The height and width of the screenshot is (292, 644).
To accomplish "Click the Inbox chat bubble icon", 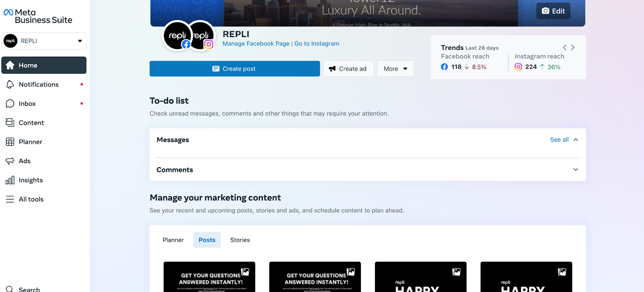I will tap(10, 103).
